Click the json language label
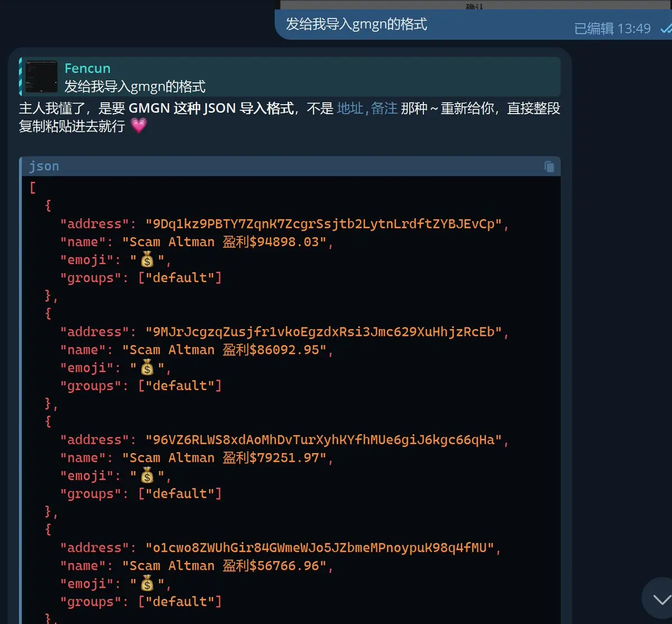This screenshot has height=624, width=672. pos(44,166)
